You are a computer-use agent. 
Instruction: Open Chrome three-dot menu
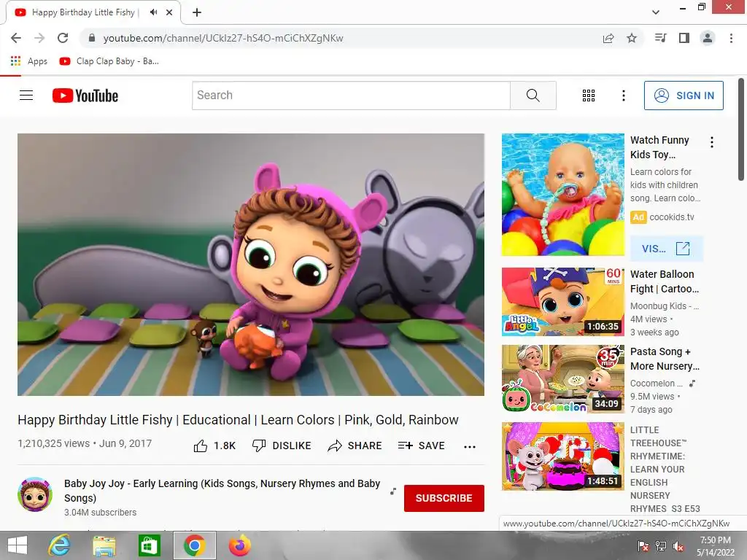tap(731, 38)
